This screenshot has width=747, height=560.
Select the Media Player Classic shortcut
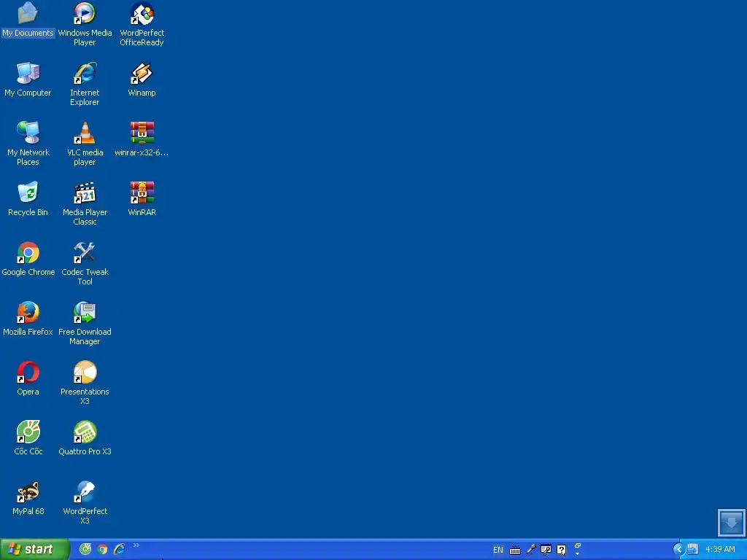click(85, 203)
